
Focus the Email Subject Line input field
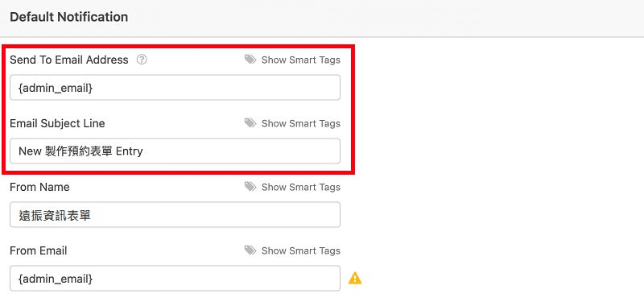[175, 151]
